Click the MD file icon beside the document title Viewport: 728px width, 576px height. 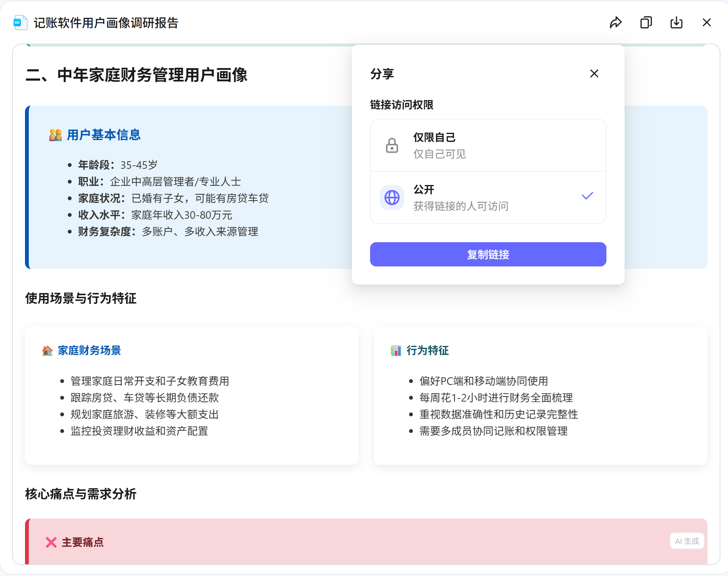[x=20, y=22]
